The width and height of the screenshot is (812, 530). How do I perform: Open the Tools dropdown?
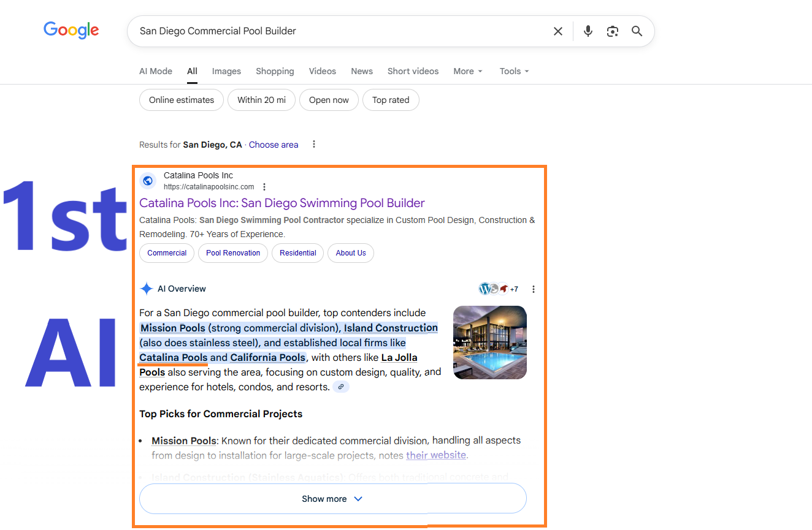pyautogui.click(x=514, y=71)
